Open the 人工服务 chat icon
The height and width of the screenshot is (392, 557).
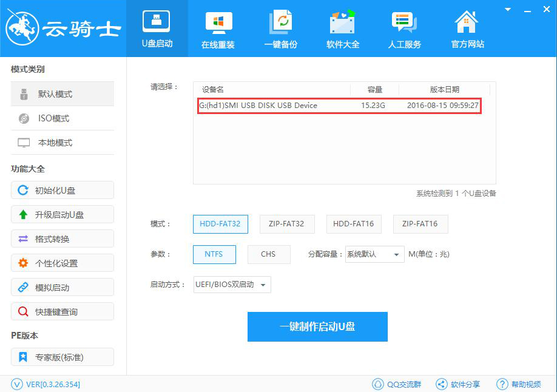404,22
